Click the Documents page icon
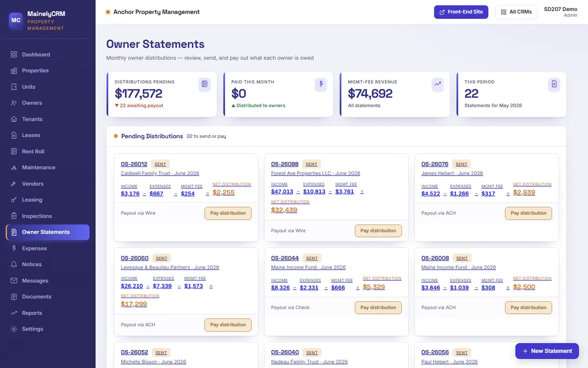 coord(14,297)
